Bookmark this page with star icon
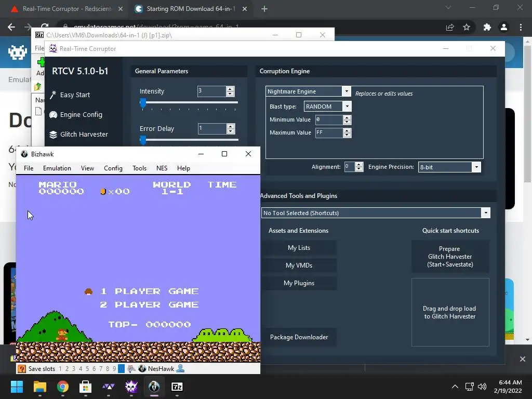 pyautogui.click(x=467, y=27)
